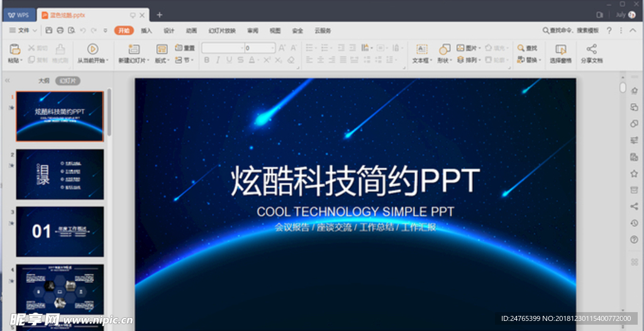
Task: Switch to the 插入 (Insert) ribbon tab
Action: (x=147, y=30)
